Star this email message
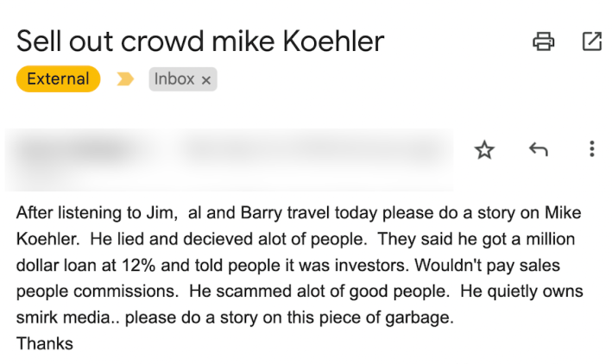 pos(484,150)
